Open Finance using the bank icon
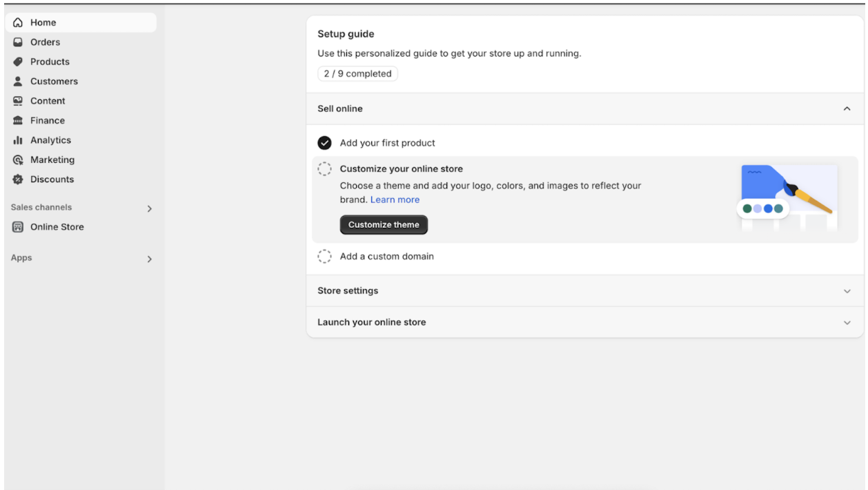Viewport: 868px width, 490px height. pyautogui.click(x=18, y=121)
